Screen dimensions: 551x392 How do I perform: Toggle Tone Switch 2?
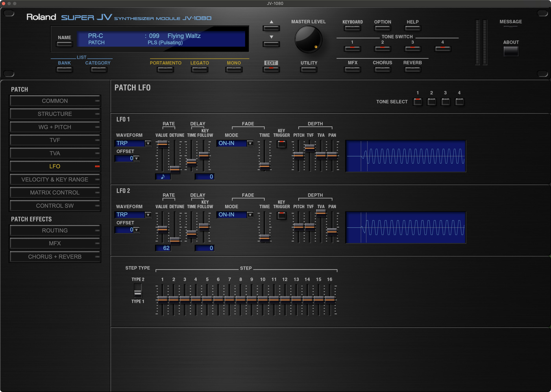click(382, 49)
